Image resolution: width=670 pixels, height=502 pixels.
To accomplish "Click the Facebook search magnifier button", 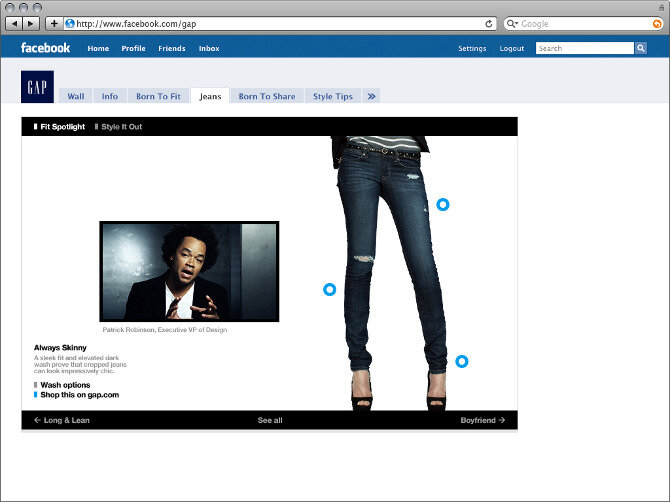I will point(641,48).
